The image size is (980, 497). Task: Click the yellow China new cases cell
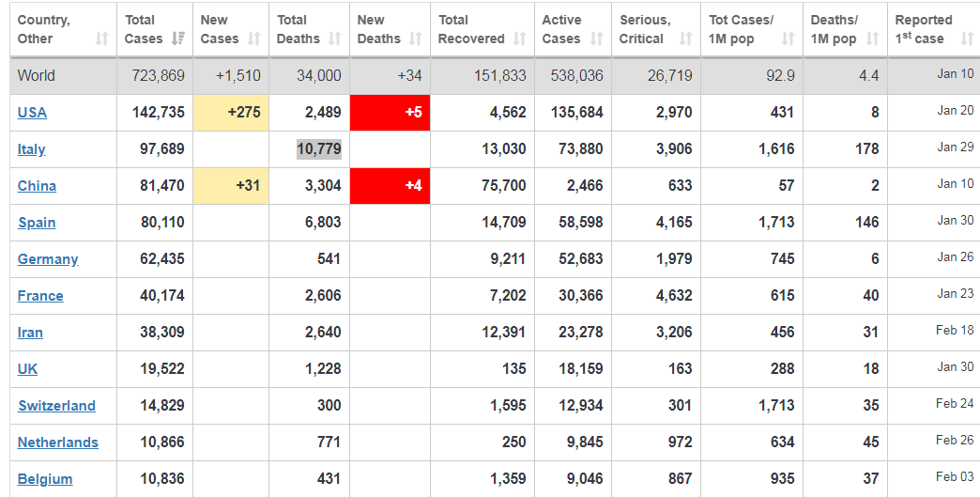pyautogui.click(x=230, y=186)
